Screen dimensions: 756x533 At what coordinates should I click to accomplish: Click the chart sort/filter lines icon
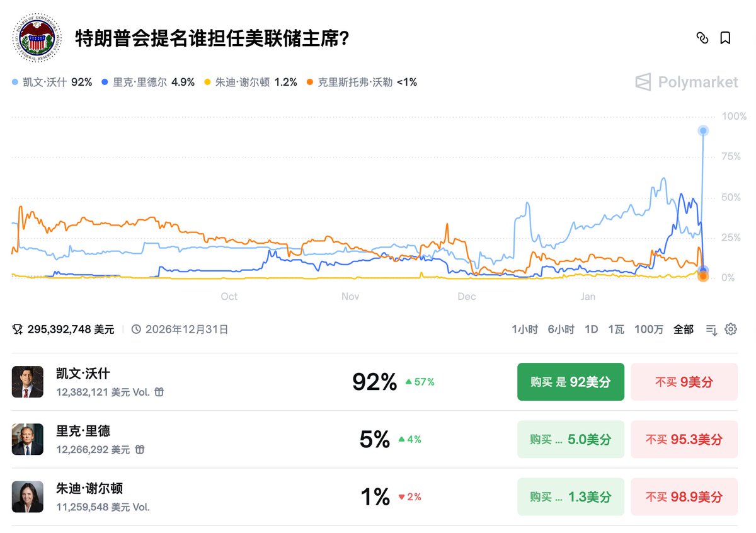711,329
